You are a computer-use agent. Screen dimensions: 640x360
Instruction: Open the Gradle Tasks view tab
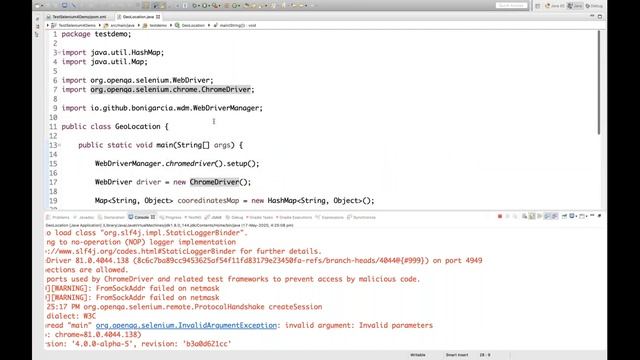click(260, 217)
